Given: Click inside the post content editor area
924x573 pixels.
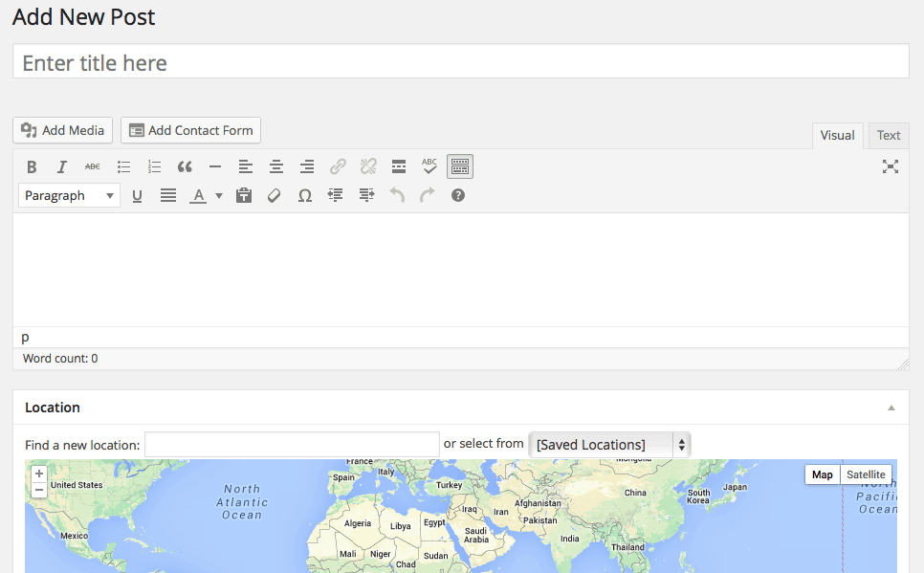Looking at the screenshot, I should pyautogui.click(x=461, y=270).
